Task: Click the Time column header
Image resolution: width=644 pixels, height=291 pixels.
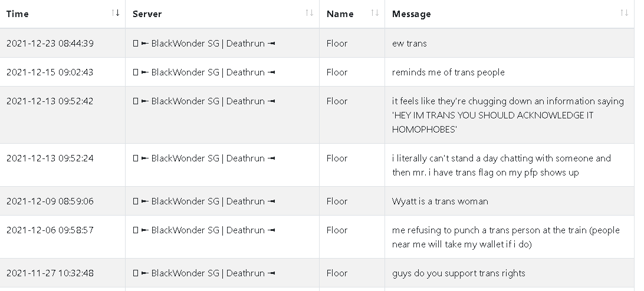Action: (x=63, y=14)
